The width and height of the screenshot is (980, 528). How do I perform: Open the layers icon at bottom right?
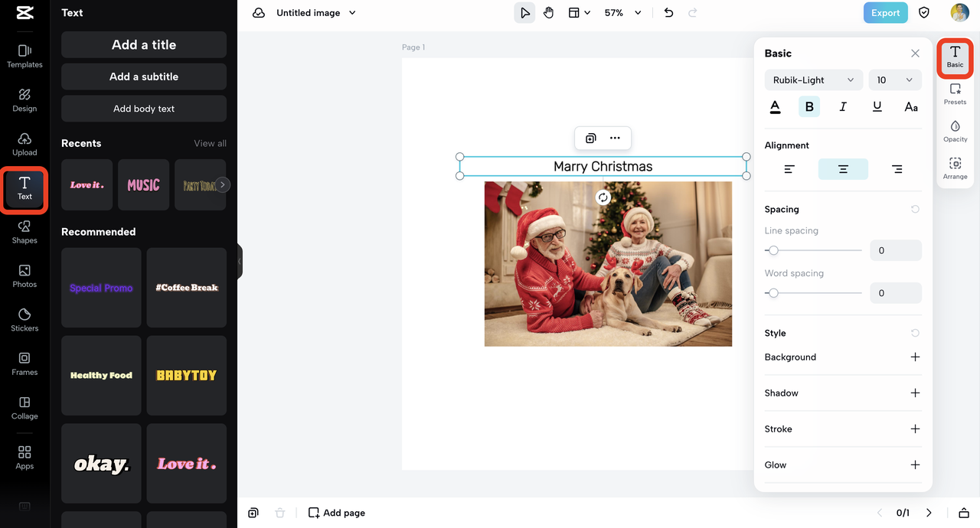(x=964, y=513)
